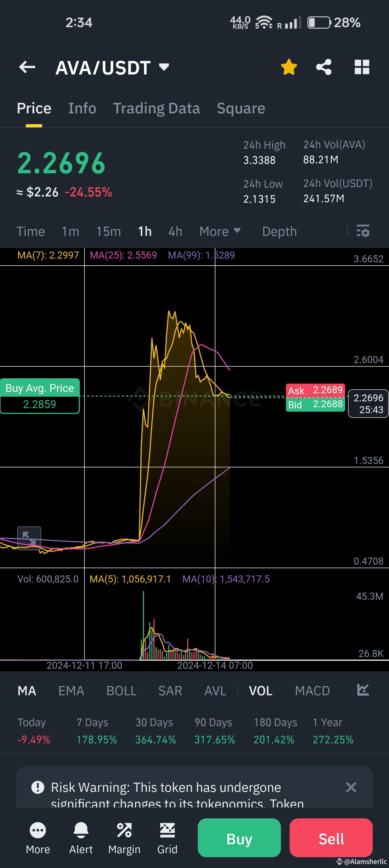This screenshot has width=389, height=868.
Task: Tap the MA(5): 1,056,917.1 volume label
Action: tap(130, 579)
